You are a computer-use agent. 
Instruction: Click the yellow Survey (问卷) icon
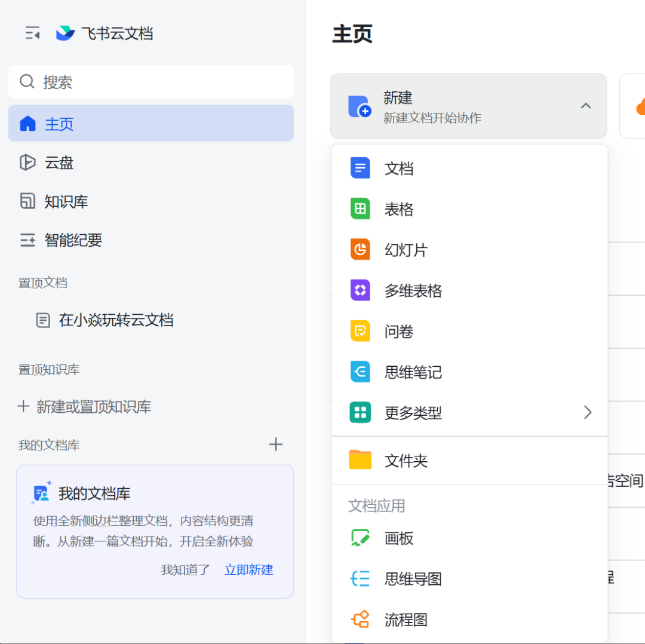tap(360, 331)
